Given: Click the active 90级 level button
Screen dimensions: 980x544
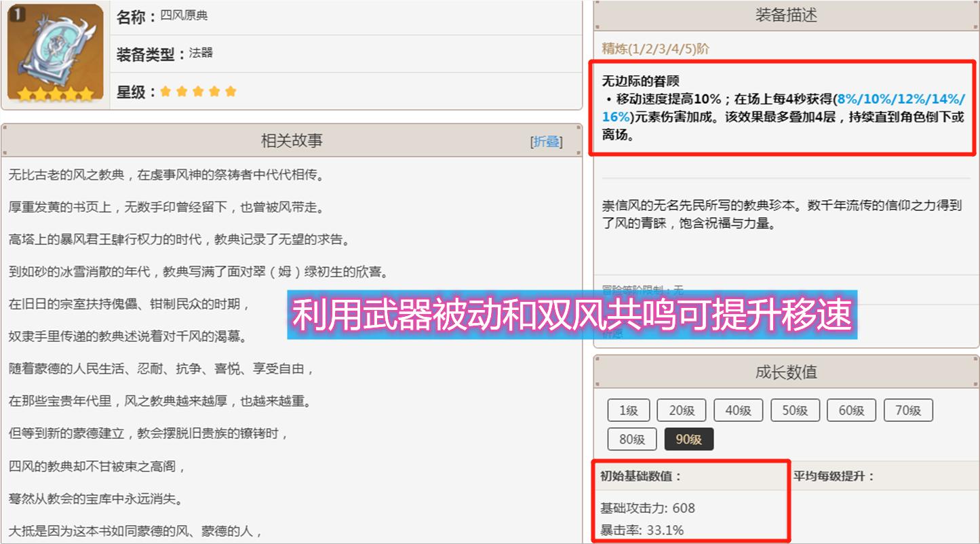Looking at the screenshot, I should [x=688, y=440].
